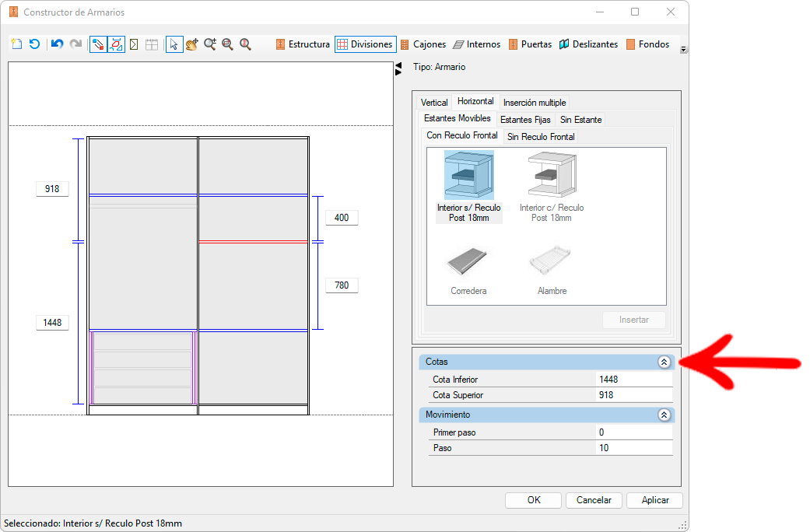Select the Con Reculo Frontal tab
Screen dimensions: 810x532
tap(462, 135)
